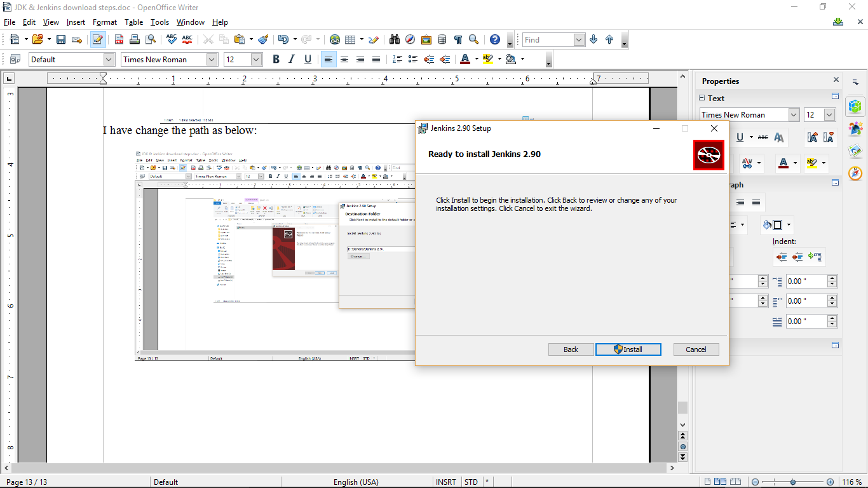Open the Times New Roman font name dropdown

213,59
